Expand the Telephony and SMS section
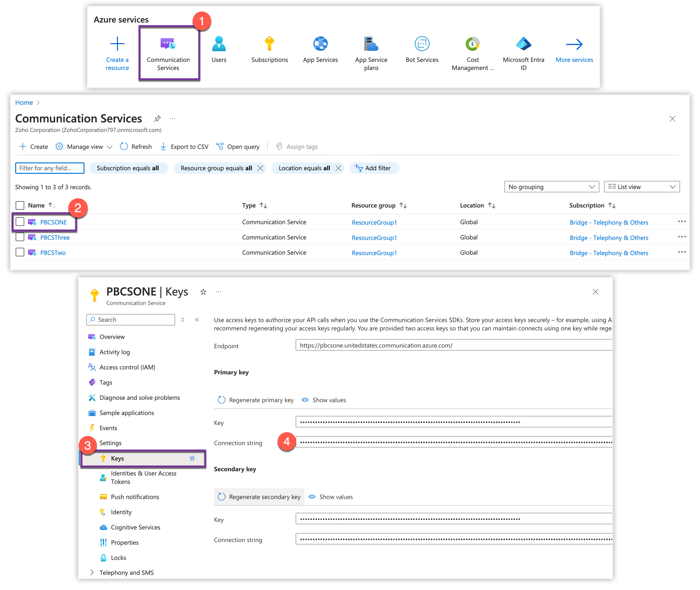 (x=92, y=573)
